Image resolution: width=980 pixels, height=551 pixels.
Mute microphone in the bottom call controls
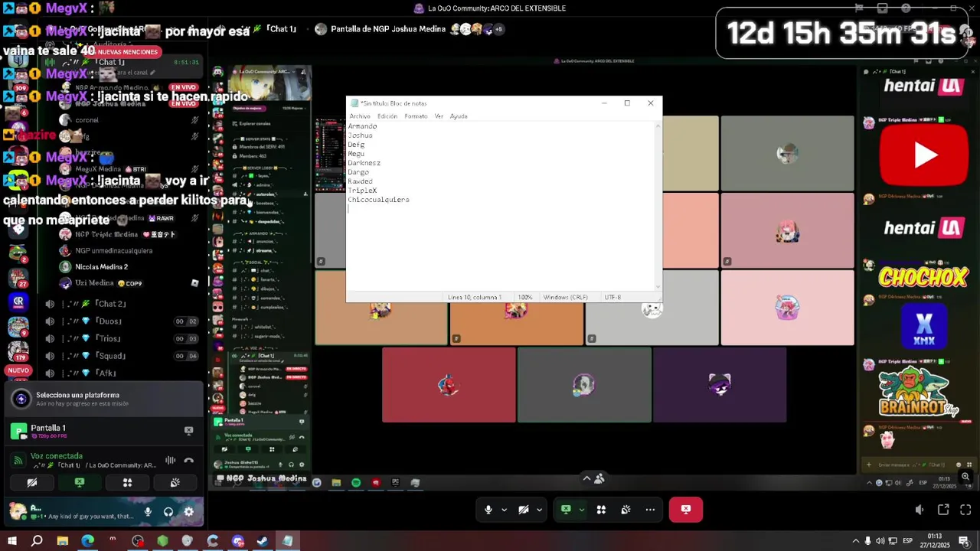click(x=488, y=510)
